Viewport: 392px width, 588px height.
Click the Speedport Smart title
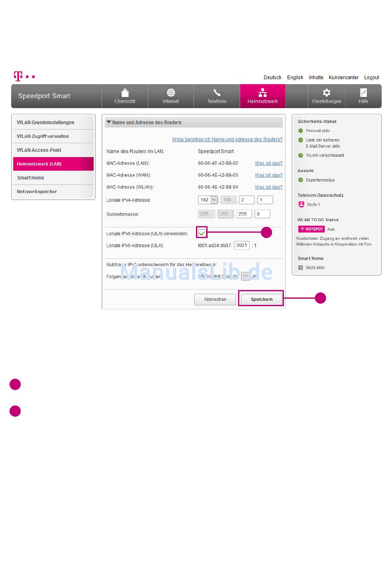coord(44,96)
